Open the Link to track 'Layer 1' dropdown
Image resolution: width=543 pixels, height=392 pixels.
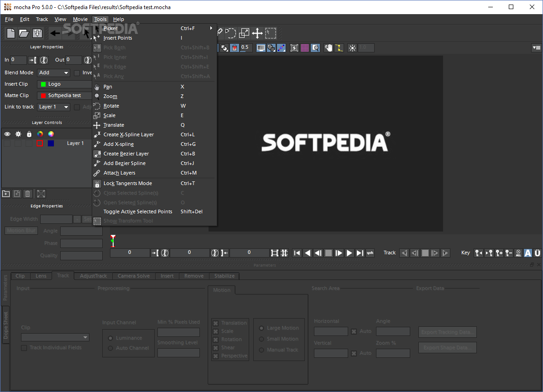click(x=53, y=107)
